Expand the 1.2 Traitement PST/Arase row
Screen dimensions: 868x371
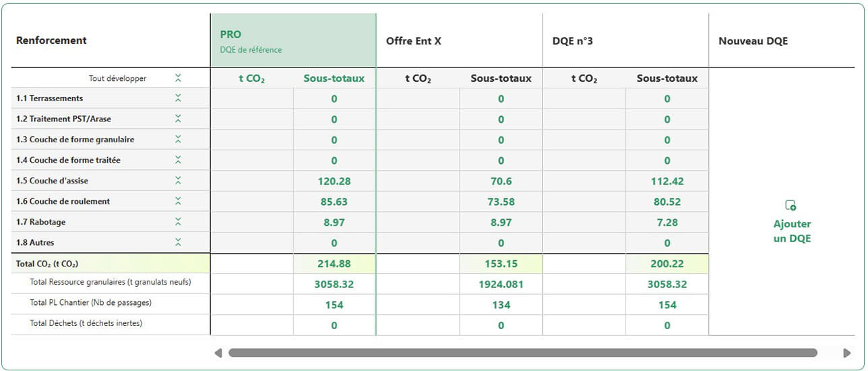point(178,119)
